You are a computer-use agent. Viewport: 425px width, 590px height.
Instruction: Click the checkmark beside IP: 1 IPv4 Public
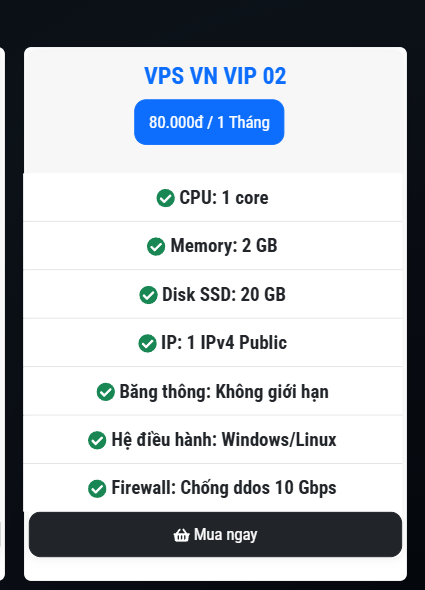pyautogui.click(x=147, y=343)
